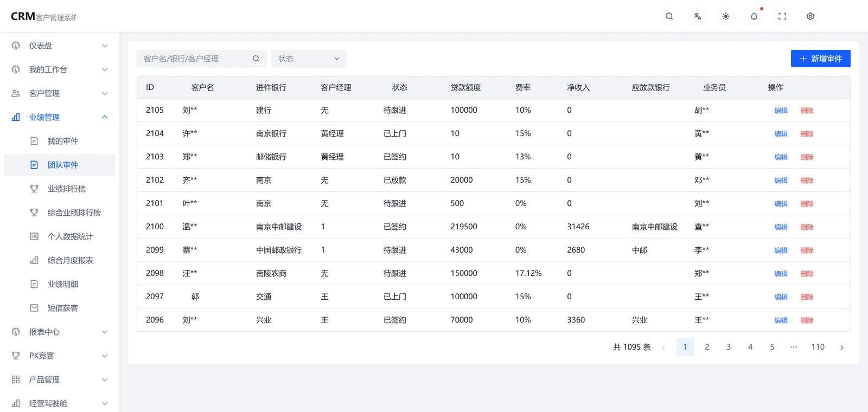Edit record 2105 via 编辑 link
Screen dimensions: 868x412
click(781, 111)
